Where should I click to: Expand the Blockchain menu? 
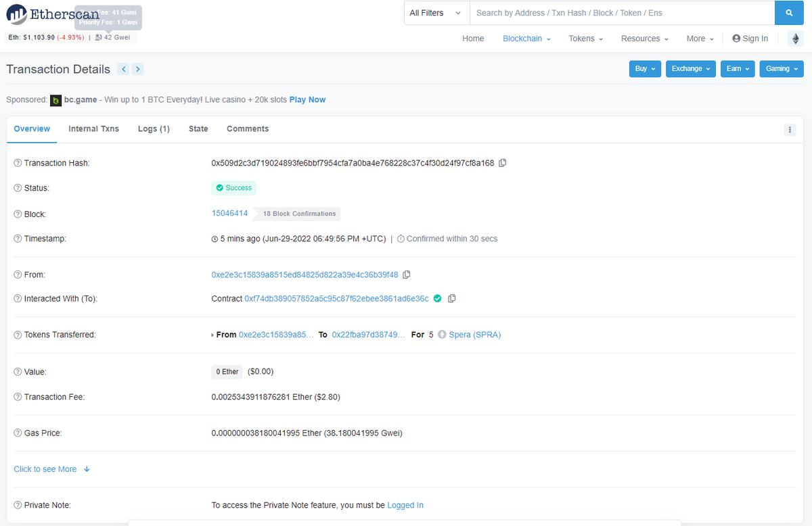[526, 39]
